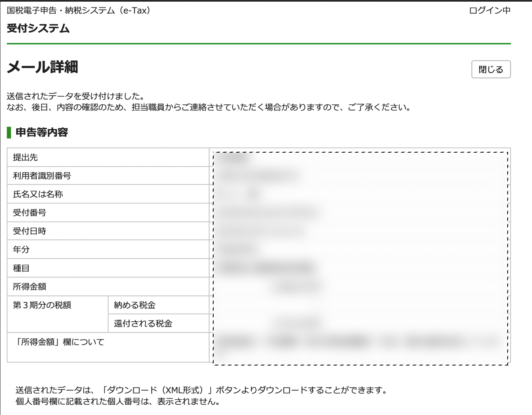Select the 提出先 row label
This screenshot has height=415, width=532.
pos(25,157)
